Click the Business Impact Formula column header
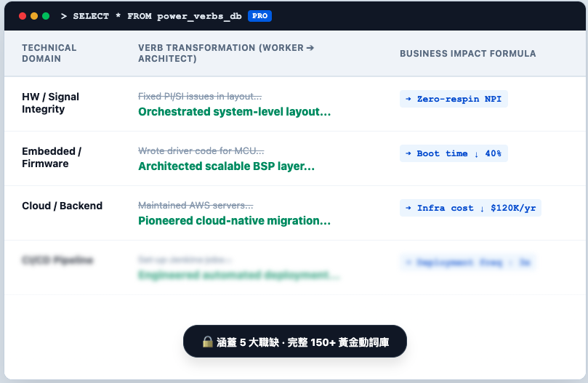Viewport: 588px width, 383px height. pyautogui.click(x=467, y=54)
